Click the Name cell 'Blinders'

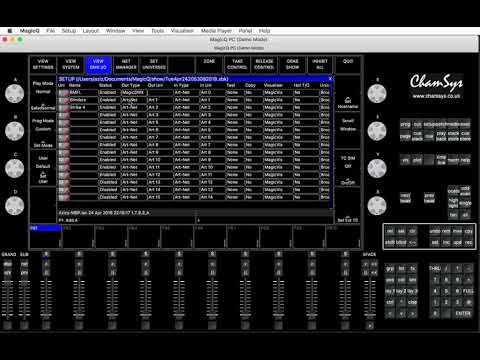point(83,100)
